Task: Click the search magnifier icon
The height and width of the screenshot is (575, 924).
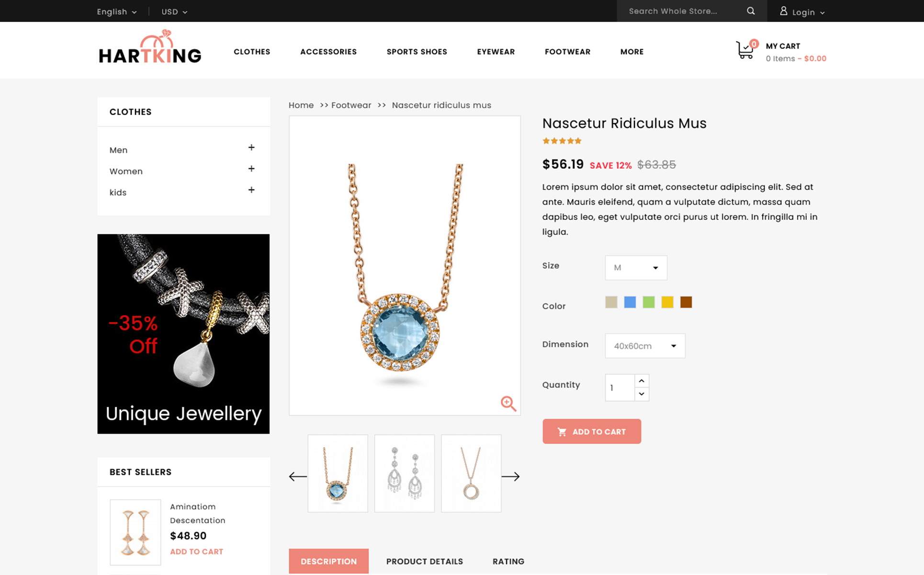Action: pyautogui.click(x=751, y=11)
